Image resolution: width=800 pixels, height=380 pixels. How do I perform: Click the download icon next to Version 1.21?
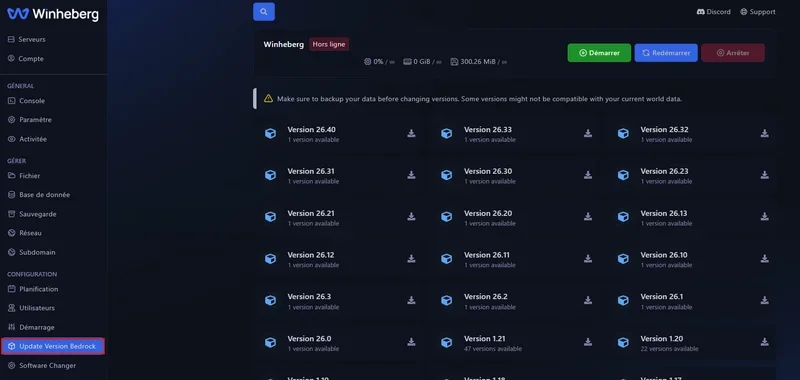[588, 342]
